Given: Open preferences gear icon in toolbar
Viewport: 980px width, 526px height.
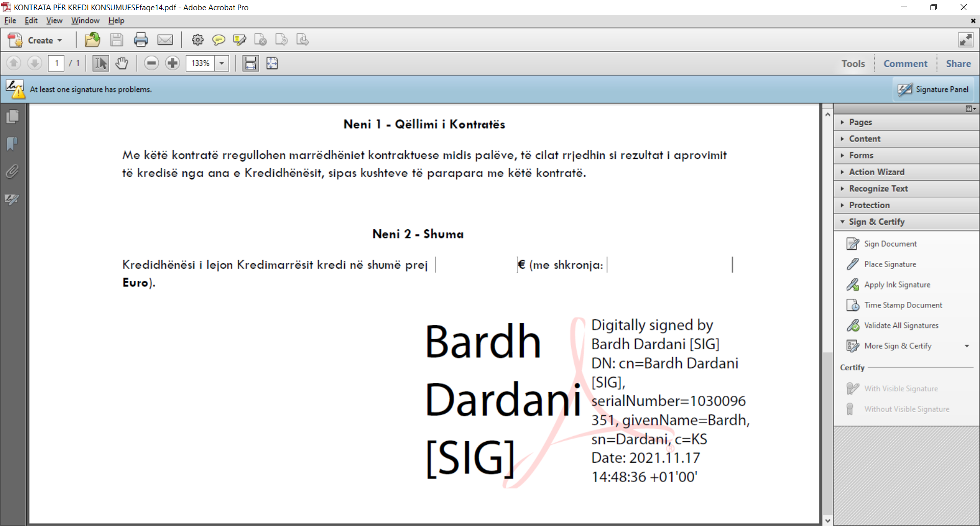Looking at the screenshot, I should (x=198, y=40).
